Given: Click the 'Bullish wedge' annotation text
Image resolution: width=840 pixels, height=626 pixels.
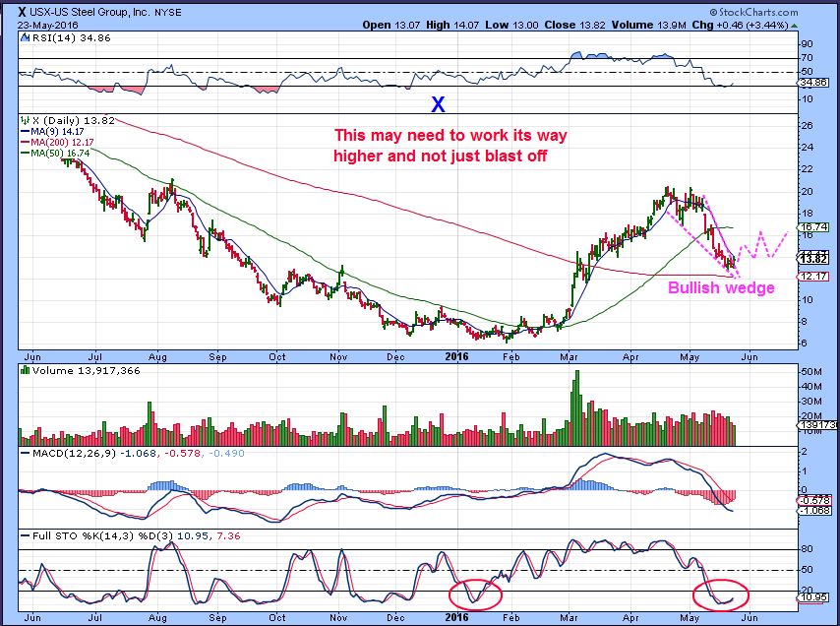Looking at the screenshot, I should [x=721, y=287].
